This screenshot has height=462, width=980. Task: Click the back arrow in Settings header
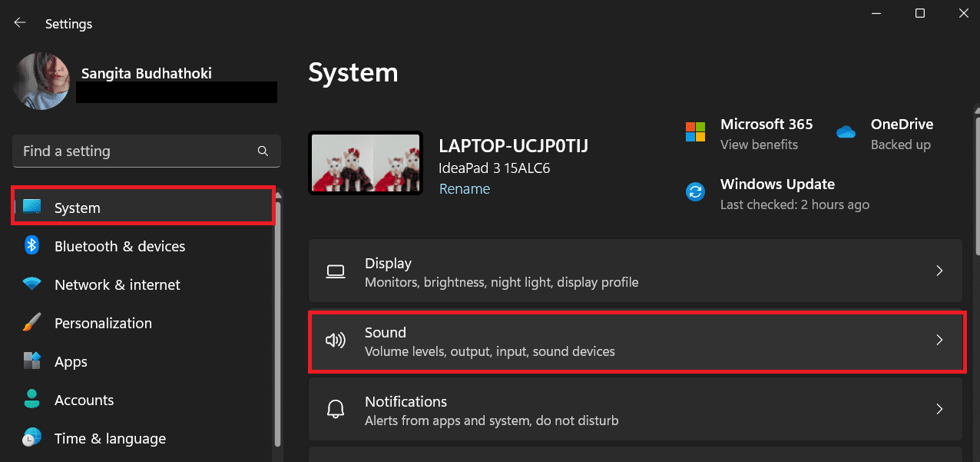20,23
